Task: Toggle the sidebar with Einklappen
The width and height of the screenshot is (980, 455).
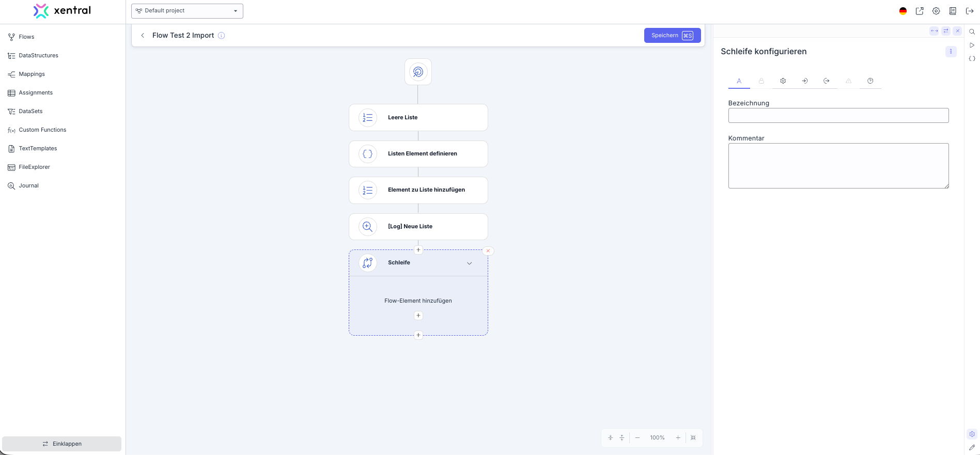Action: (x=62, y=444)
